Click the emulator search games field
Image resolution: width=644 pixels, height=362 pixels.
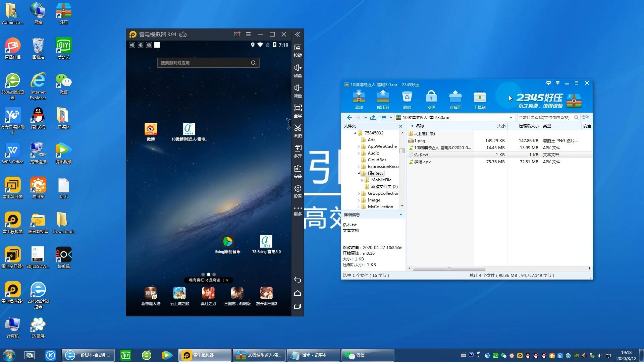pos(208,63)
